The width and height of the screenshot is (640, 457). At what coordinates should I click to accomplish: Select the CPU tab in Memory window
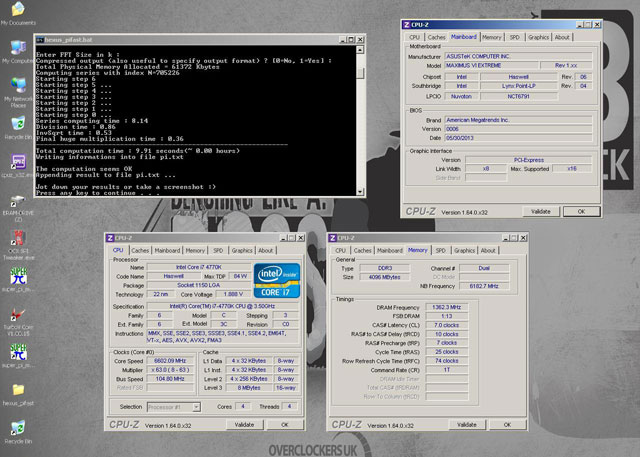(342, 251)
